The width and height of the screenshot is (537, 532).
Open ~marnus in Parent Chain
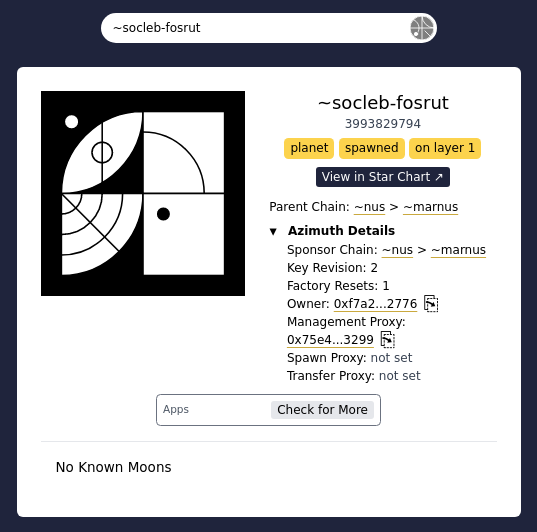(430, 207)
